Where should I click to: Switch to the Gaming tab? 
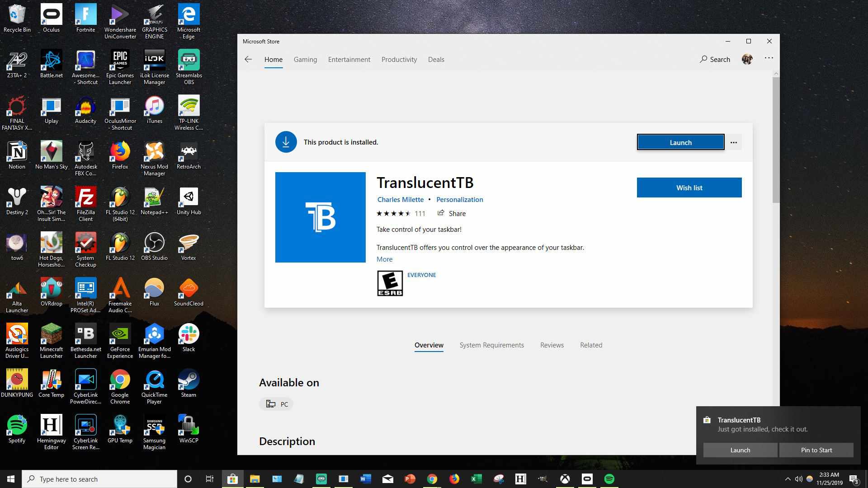pyautogui.click(x=305, y=59)
